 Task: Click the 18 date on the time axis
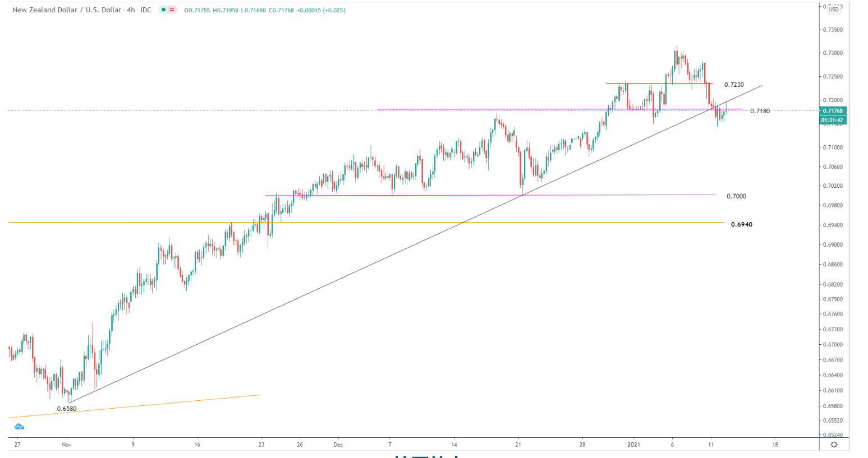(775, 445)
